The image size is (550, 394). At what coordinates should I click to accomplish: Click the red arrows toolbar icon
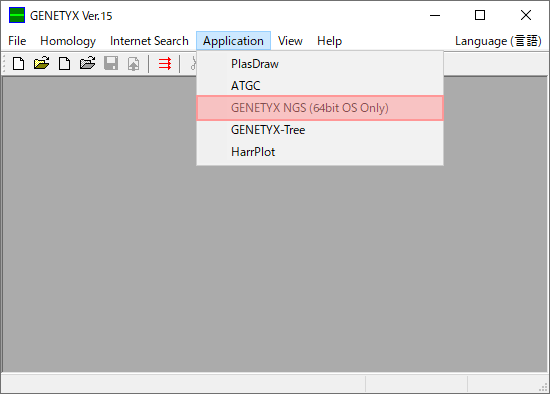point(165,64)
